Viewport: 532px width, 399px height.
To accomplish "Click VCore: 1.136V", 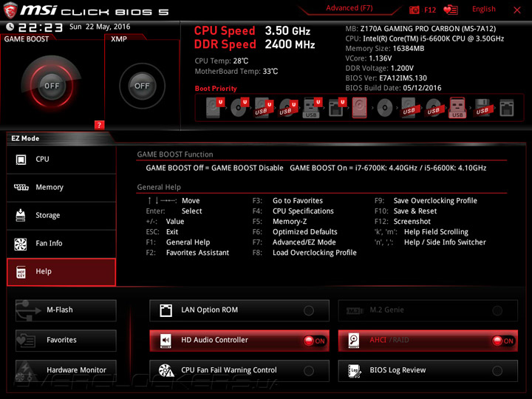I will [369, 58].
